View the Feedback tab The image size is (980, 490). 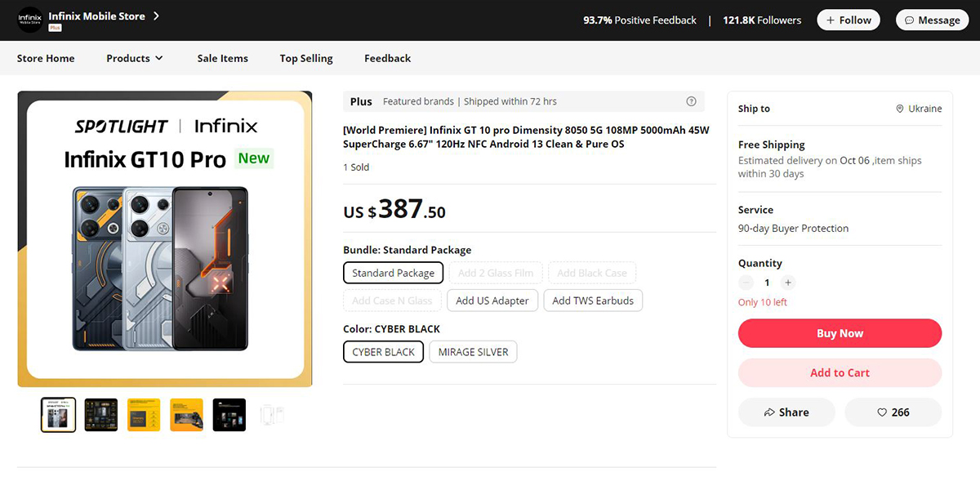point(388,58)
